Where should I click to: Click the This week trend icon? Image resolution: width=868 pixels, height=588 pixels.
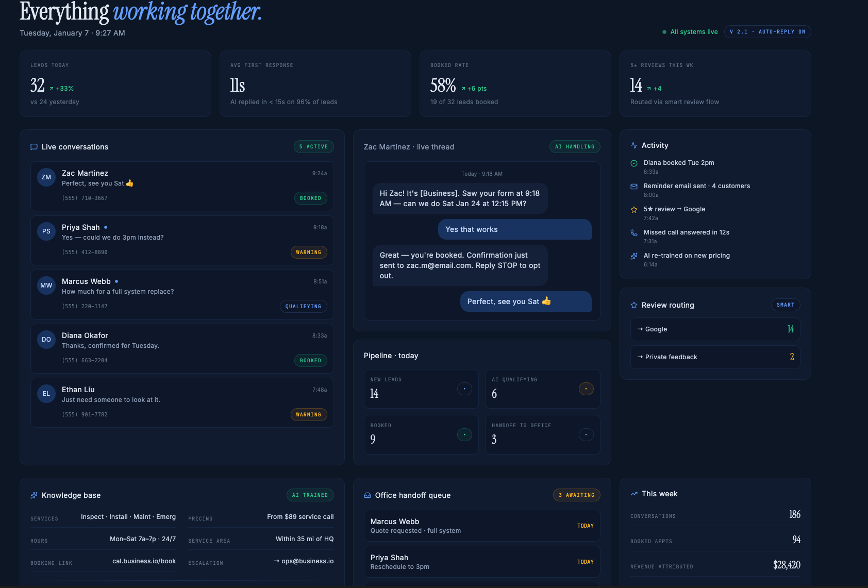634,494
